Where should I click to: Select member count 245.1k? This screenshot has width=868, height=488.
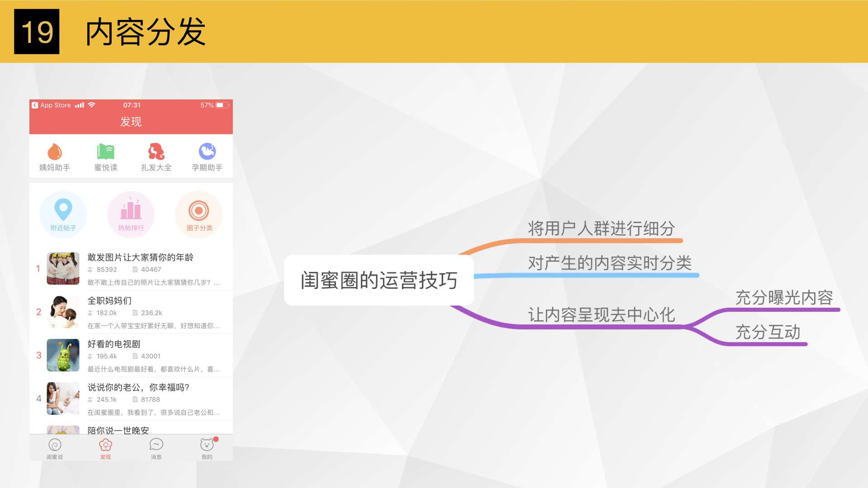pyautogui.click(x=107, y=399)
